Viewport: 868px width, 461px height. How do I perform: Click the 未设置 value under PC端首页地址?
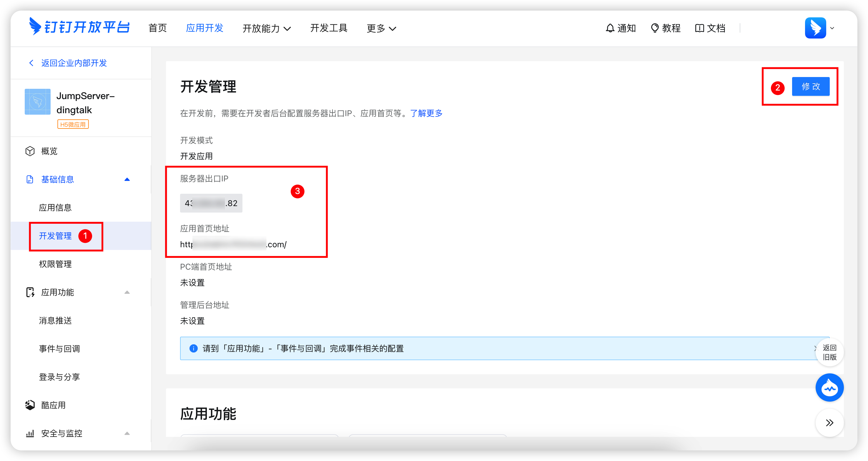point(192,283)
